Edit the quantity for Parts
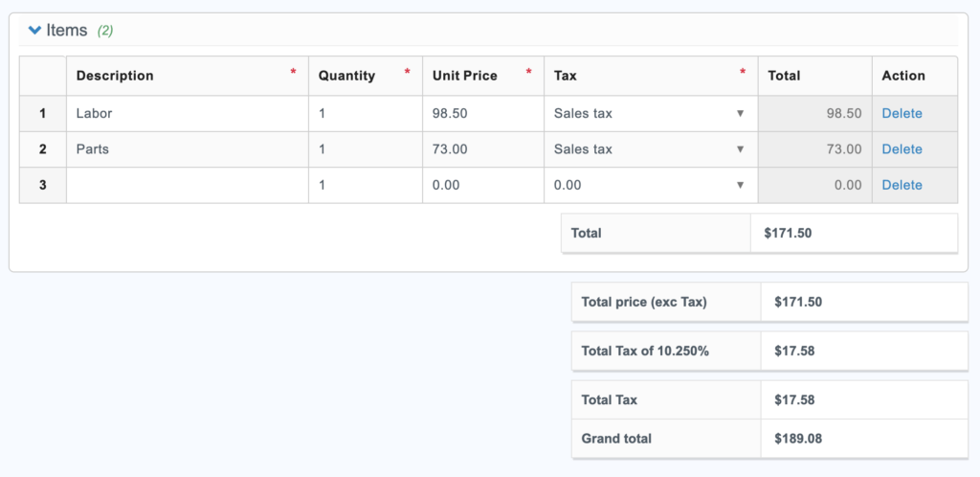980x477 pixels. tap(365, 149)
